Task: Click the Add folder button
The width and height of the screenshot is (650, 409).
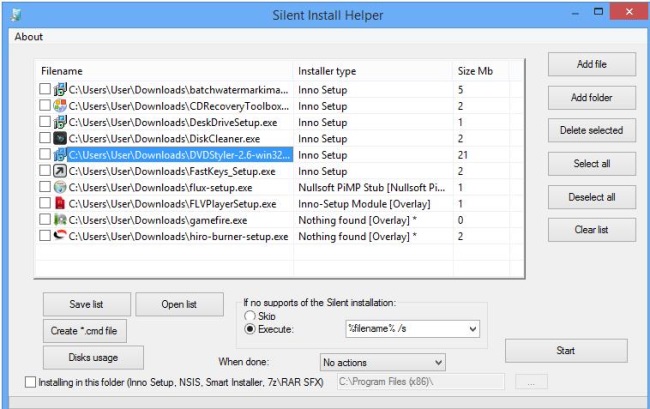Action: pos(592,97)
